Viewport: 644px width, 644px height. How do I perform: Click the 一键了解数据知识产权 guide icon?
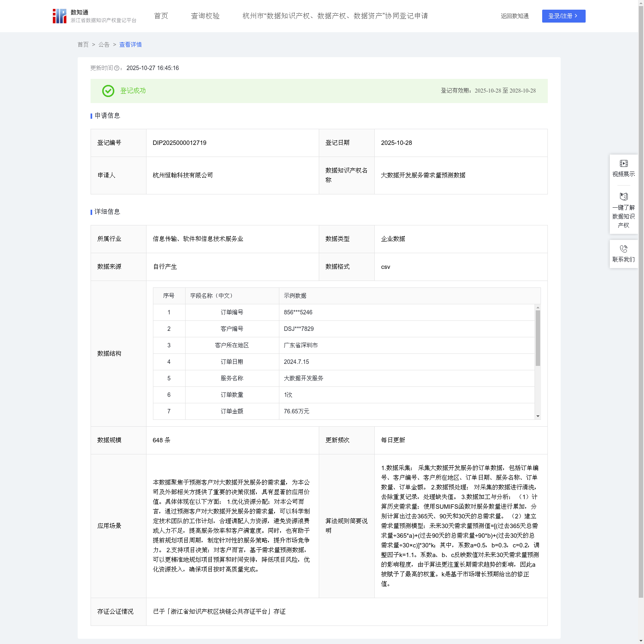pos(623,197)
